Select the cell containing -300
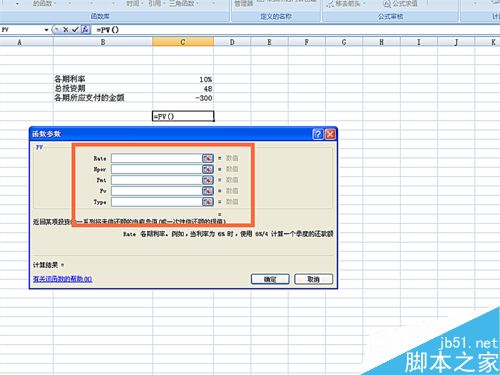 (x=183, y=98)
